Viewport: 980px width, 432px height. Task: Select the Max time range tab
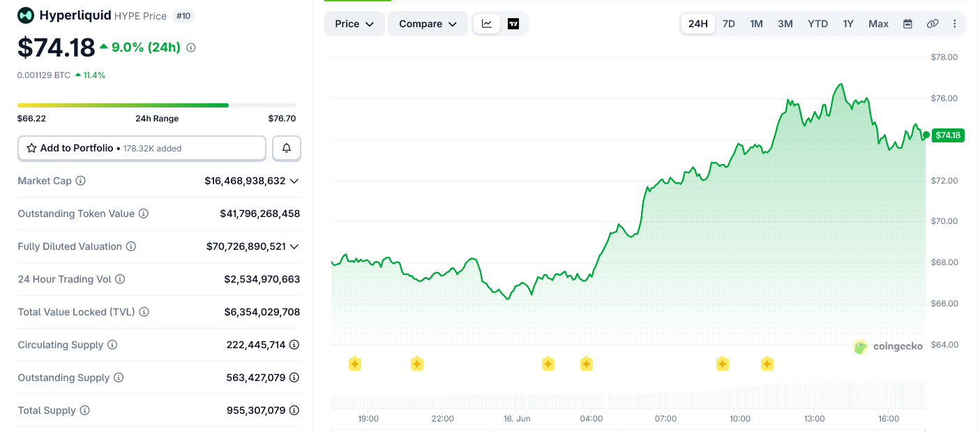[878, 24]
